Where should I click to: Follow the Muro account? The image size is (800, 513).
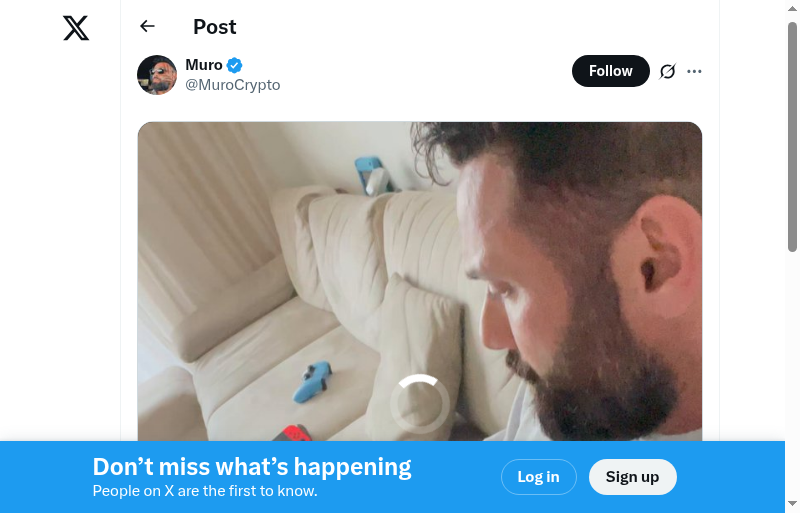coord(610,71)
